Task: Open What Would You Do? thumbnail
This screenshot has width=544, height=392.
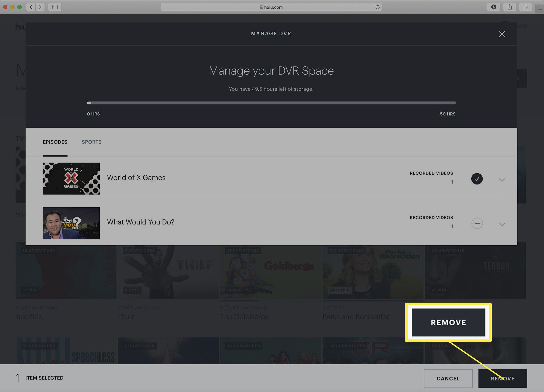Action: [71, 223]
